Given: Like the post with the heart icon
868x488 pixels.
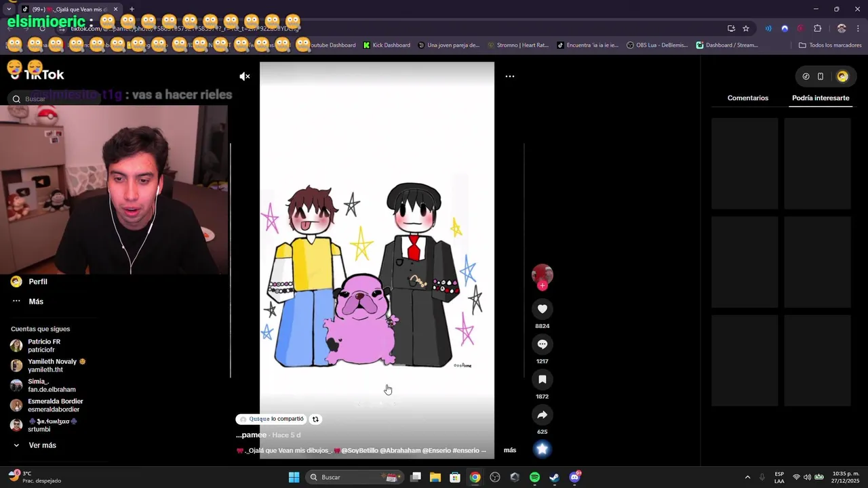Looking at the screenshot, I should pyautogui.click(x=542, y=309).
